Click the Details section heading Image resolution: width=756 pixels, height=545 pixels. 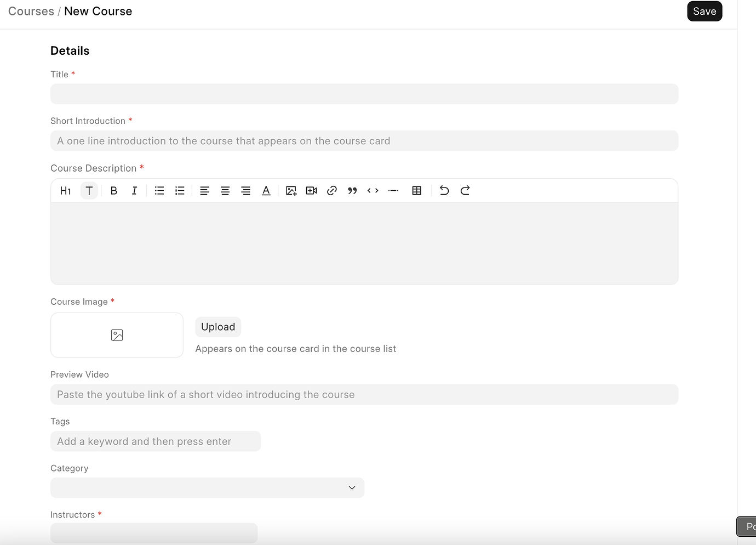70,51
